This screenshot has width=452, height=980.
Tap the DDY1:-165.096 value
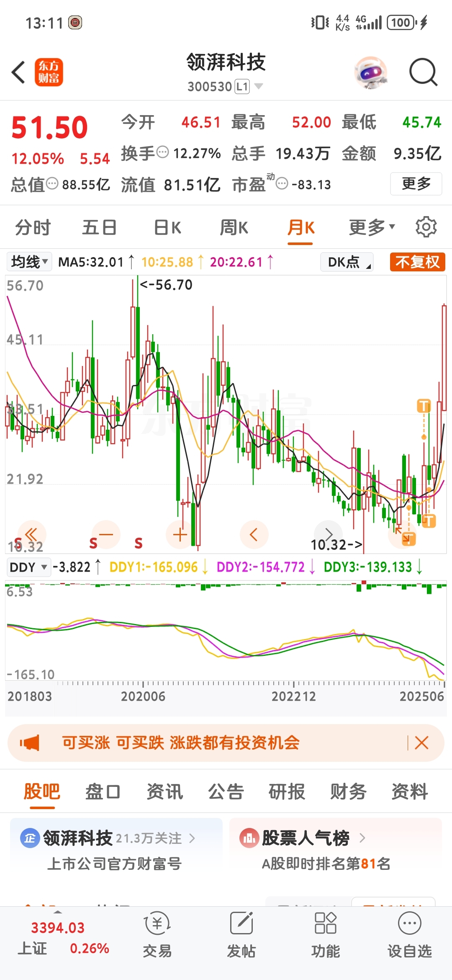pyautogui.click(x=154, y=567)
